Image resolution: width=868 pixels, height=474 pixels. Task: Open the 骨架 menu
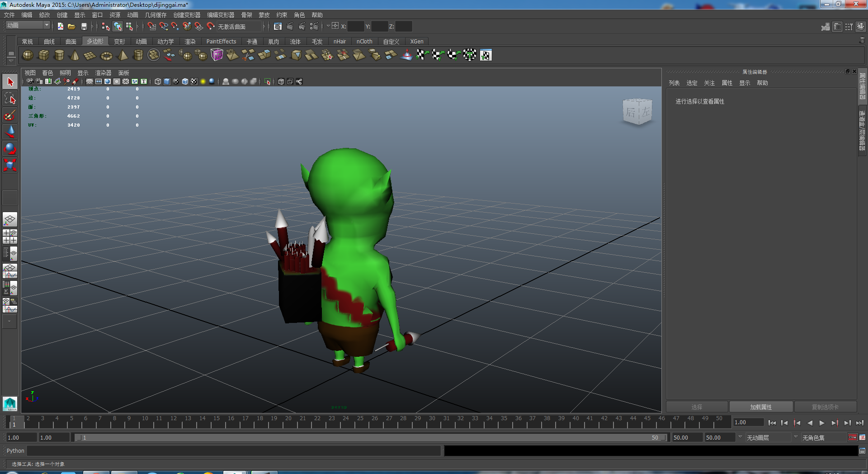click(246, 15)
